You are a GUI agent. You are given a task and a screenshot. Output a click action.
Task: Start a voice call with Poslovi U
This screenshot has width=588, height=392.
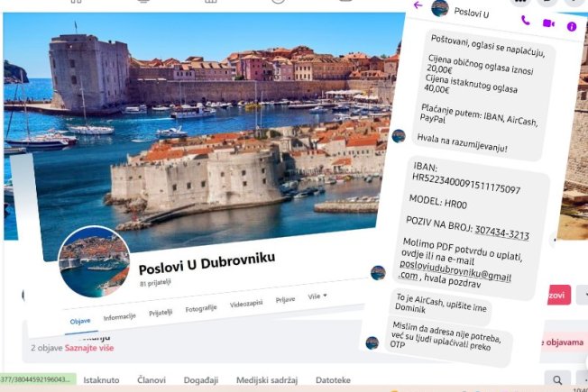526,21
